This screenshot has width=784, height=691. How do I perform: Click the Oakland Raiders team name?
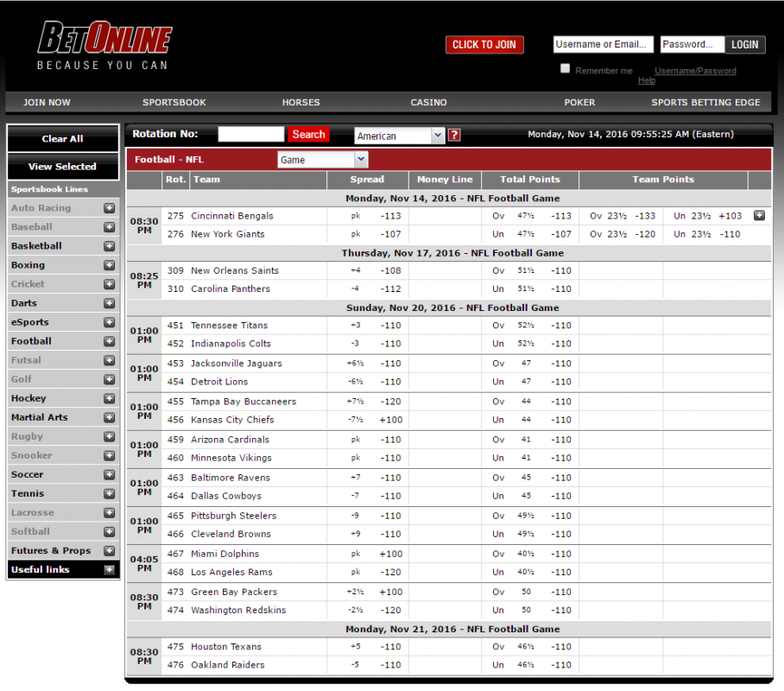point(227,665)
